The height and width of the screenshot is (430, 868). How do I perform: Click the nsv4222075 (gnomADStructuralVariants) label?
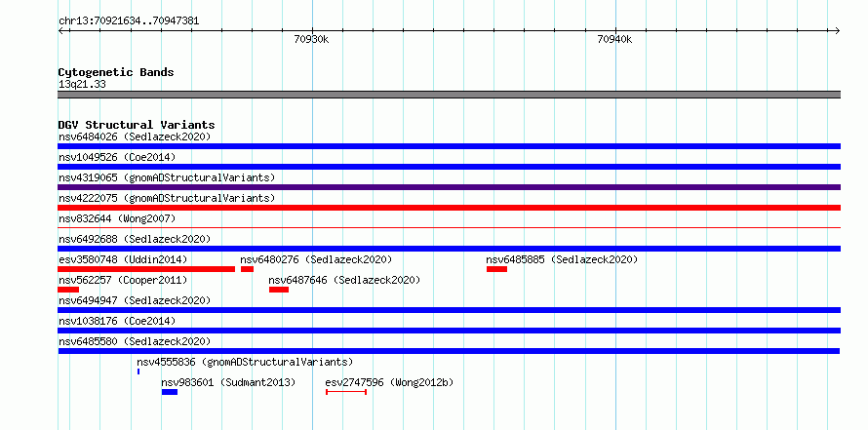[x=167, y=198]
